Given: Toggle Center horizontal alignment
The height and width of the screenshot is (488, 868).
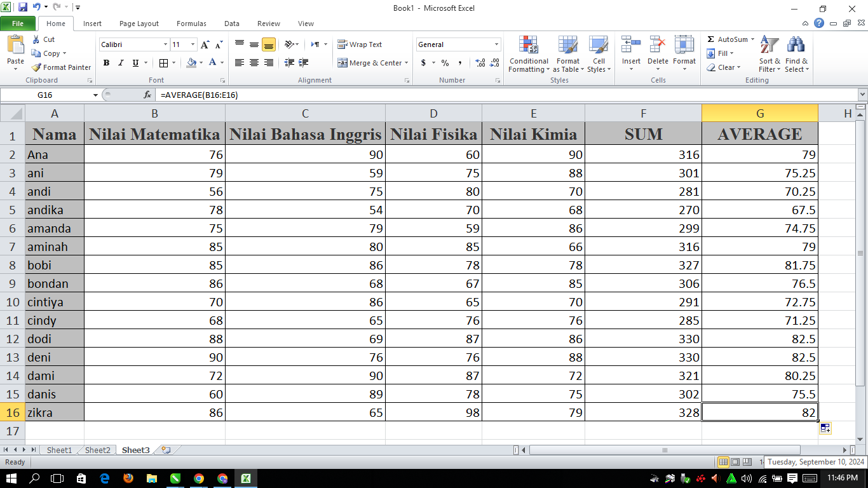Looking at the screenshot, I should 254,62.
